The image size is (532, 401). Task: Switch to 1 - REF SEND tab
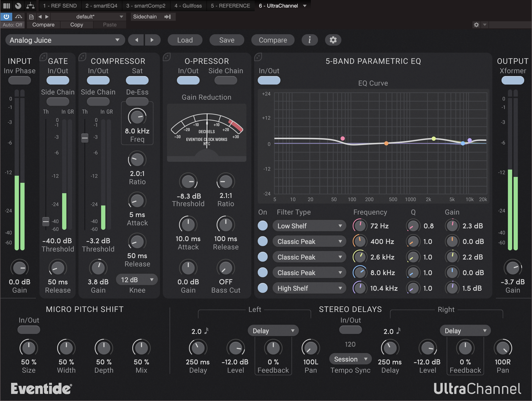(x=60, y=5)
